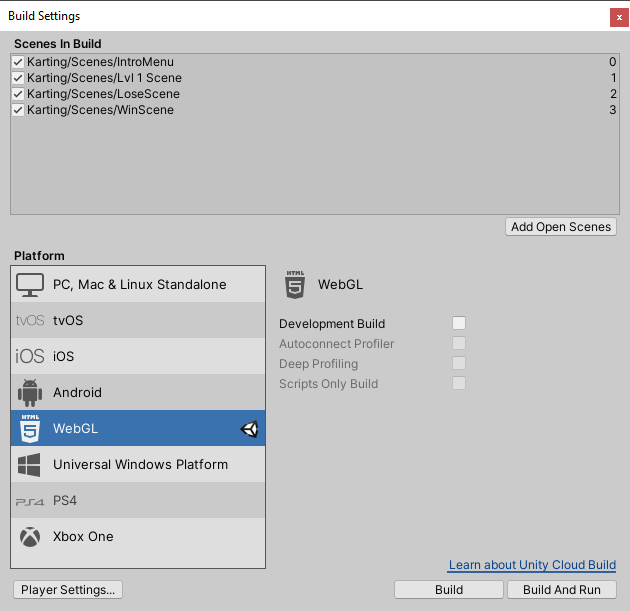Click the Development Build label
This screenshot has height=611, width=630.
[332, 324]
